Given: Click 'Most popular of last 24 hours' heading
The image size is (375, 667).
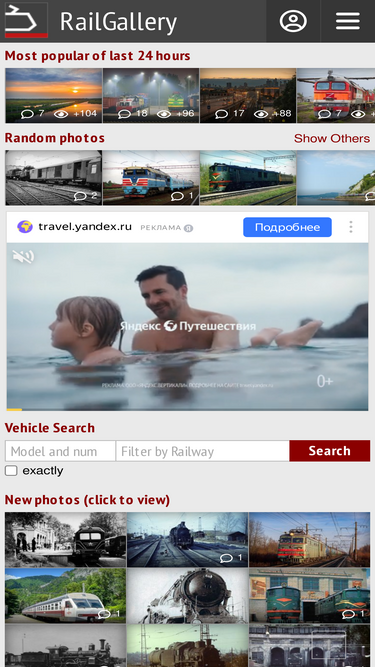Looking at the screenshot, I should pos(97,56).
